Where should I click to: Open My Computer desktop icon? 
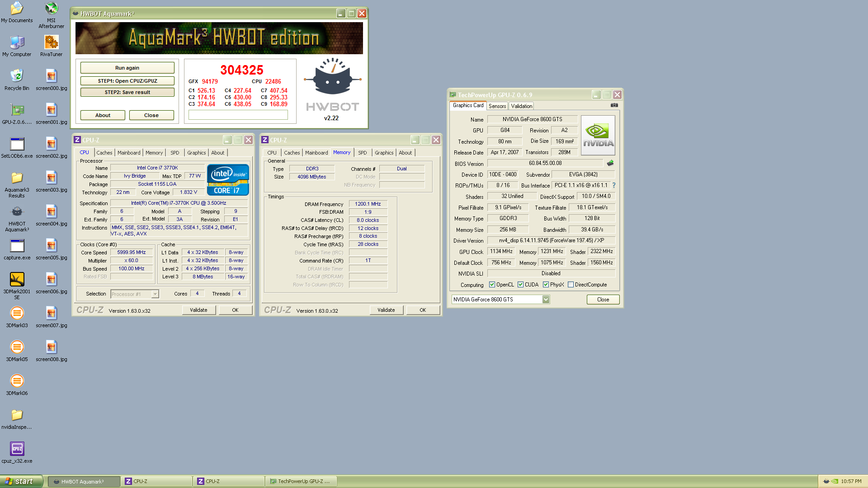17,46
